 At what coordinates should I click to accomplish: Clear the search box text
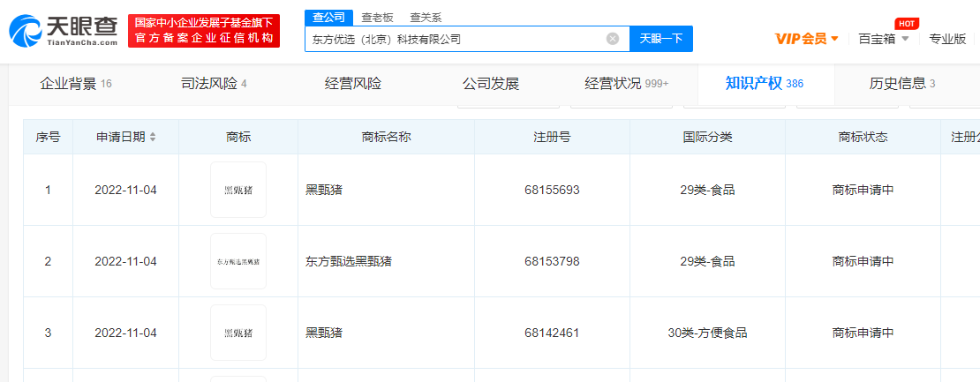(x=613, y=39)
